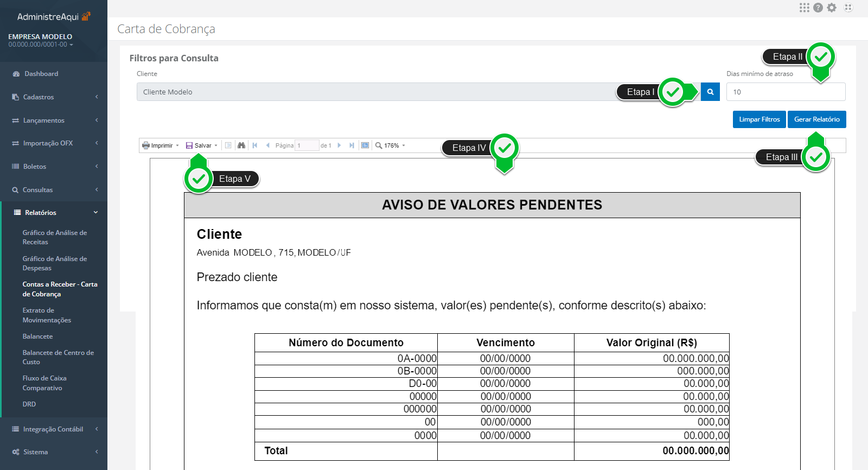This screenshot has width=868, height=470.
Task: Open the Dashboard sidebar item
Action: coord(41,74)
